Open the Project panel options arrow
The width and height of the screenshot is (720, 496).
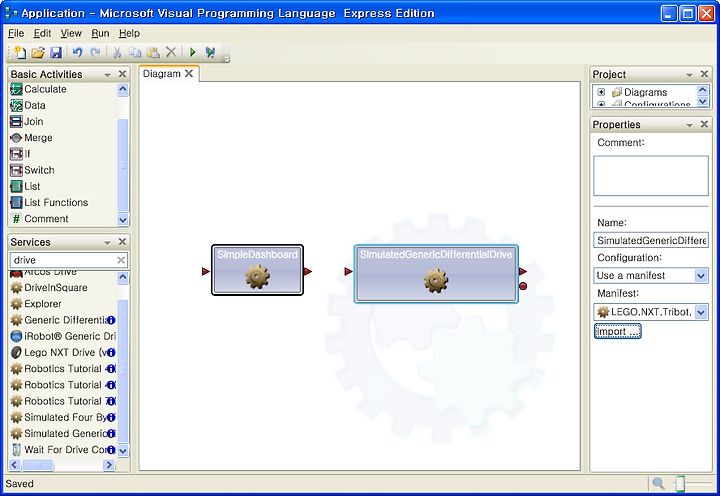(689, 74)
